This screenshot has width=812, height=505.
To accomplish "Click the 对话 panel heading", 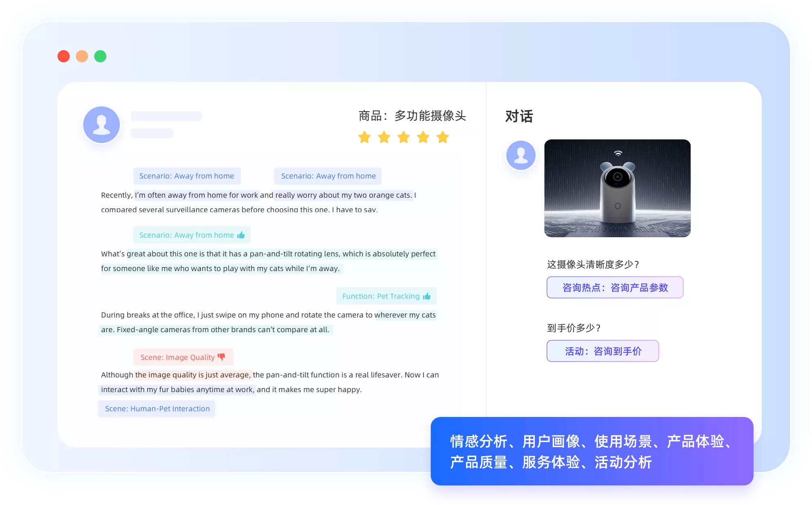I will click(519, 116).
